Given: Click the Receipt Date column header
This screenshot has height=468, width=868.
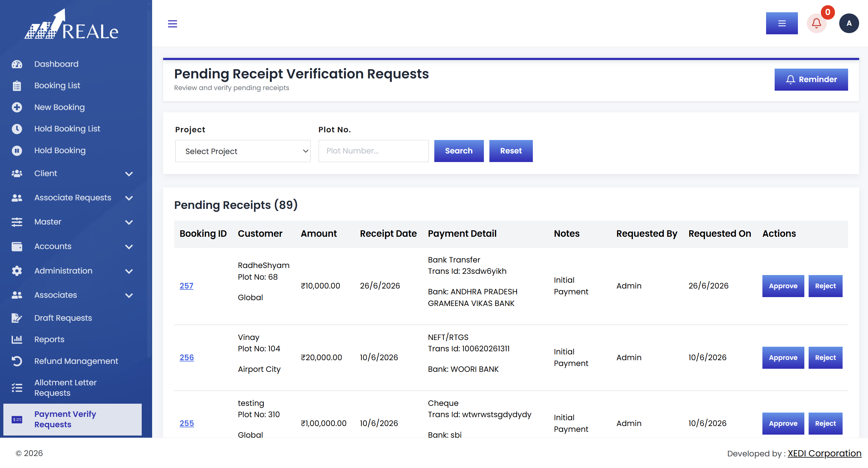Looking at the screenshot, I should click(x=388, y=234).
